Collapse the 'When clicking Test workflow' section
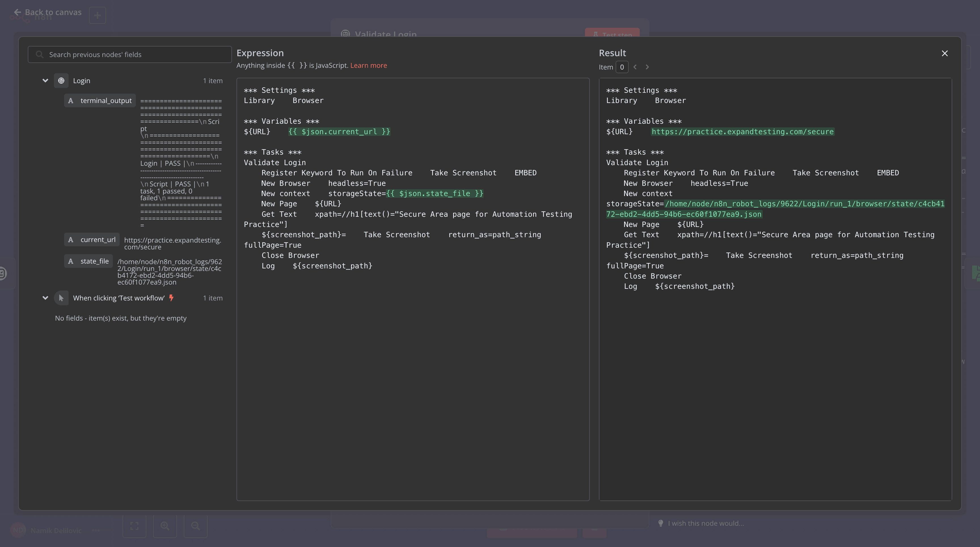This screenshot has height=547, width=980. [x=45, y=298]
